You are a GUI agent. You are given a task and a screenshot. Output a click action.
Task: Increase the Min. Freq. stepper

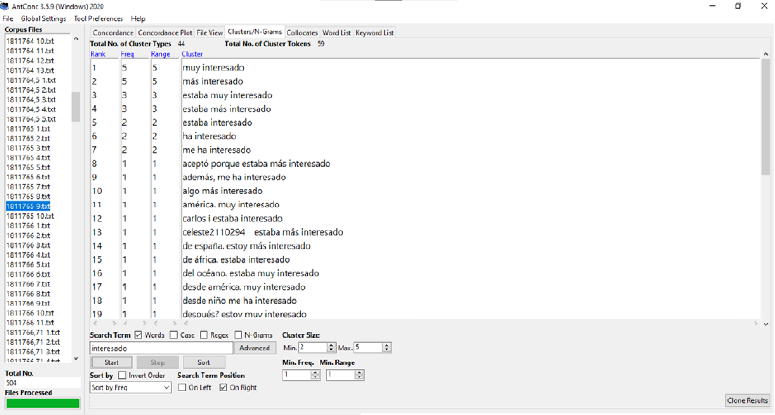pyautogui.click(x=316, y=372)
